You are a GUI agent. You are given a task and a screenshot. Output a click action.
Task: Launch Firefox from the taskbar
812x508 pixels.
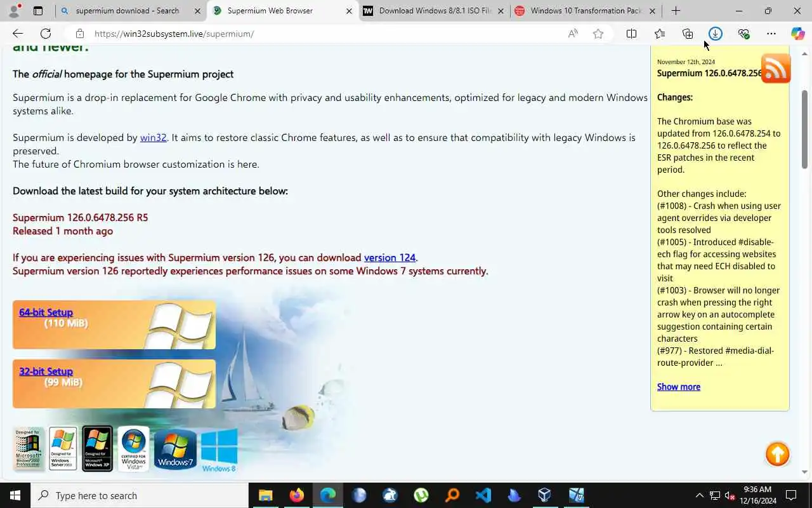296,495
